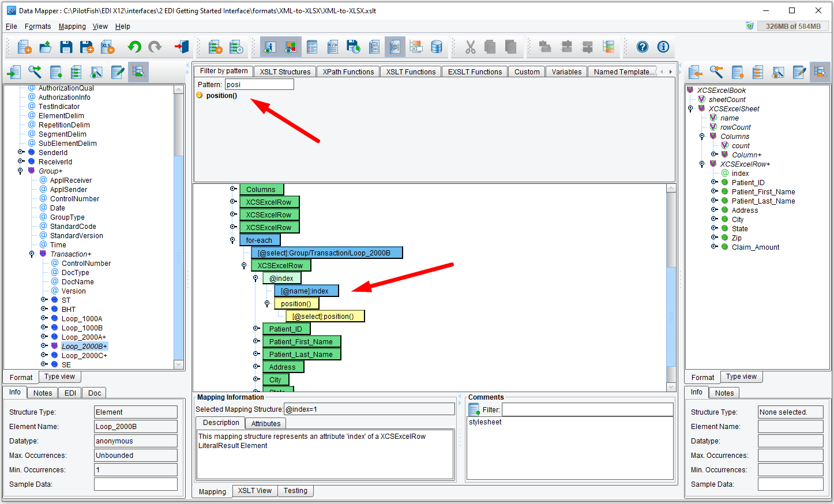Click the Save As floppy-with-plus icon

(x=87, y=47)
